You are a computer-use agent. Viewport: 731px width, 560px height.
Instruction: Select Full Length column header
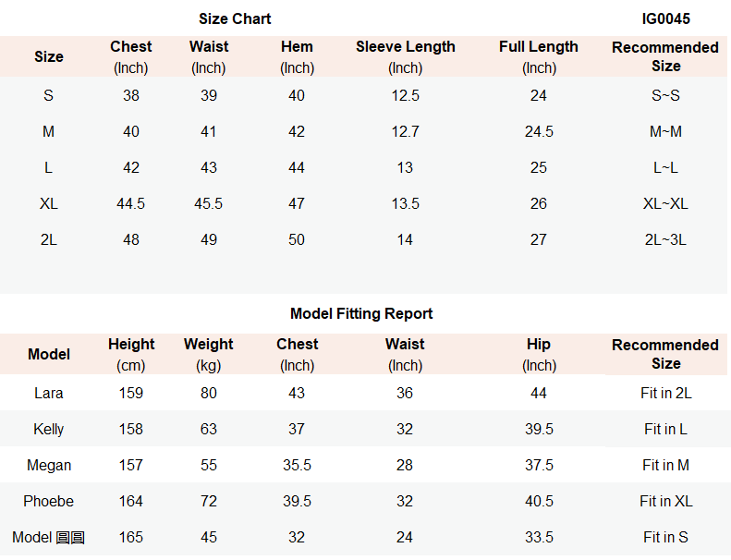pos(539,57)
